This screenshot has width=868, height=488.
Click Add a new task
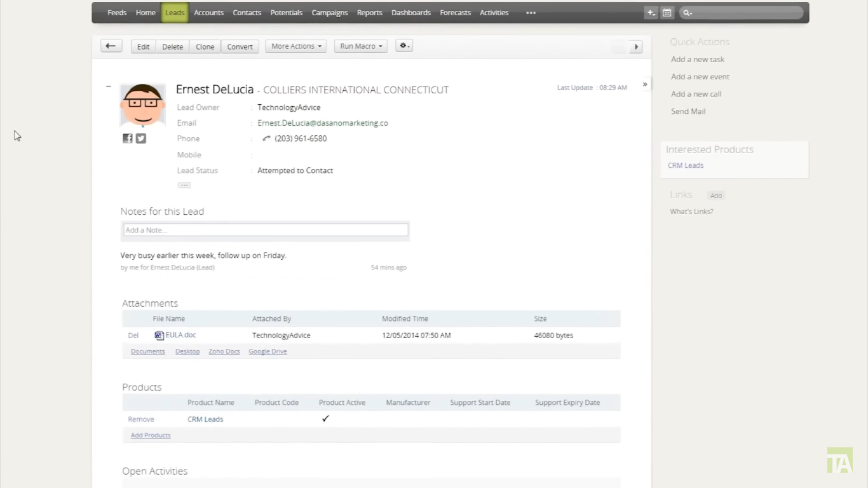(698, 59)
